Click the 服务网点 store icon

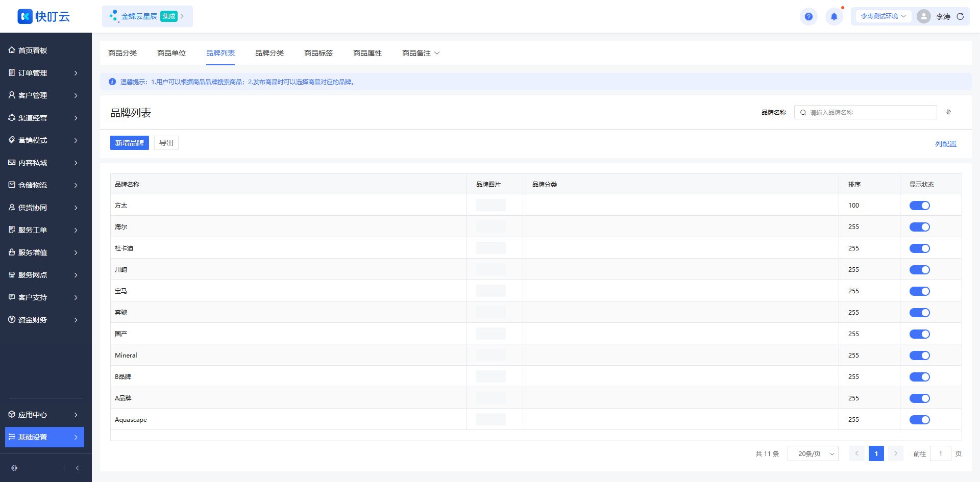(x=12, y=274)
